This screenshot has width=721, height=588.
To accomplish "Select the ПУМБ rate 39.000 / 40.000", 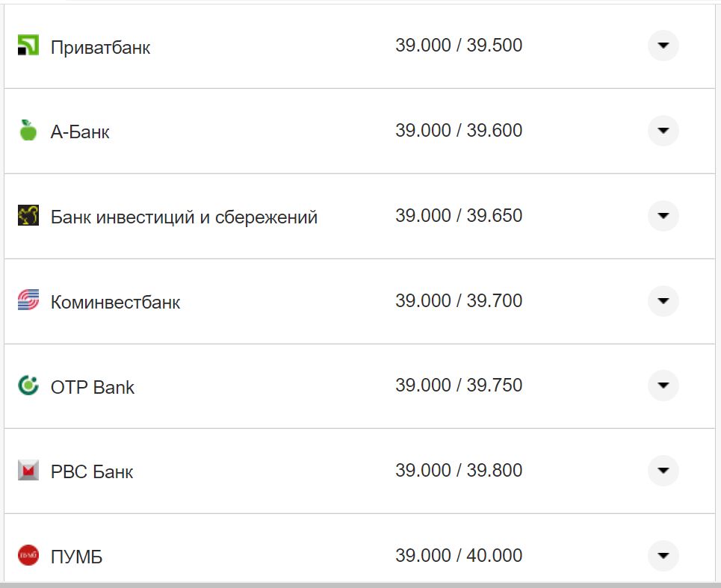I will [459, 556].
